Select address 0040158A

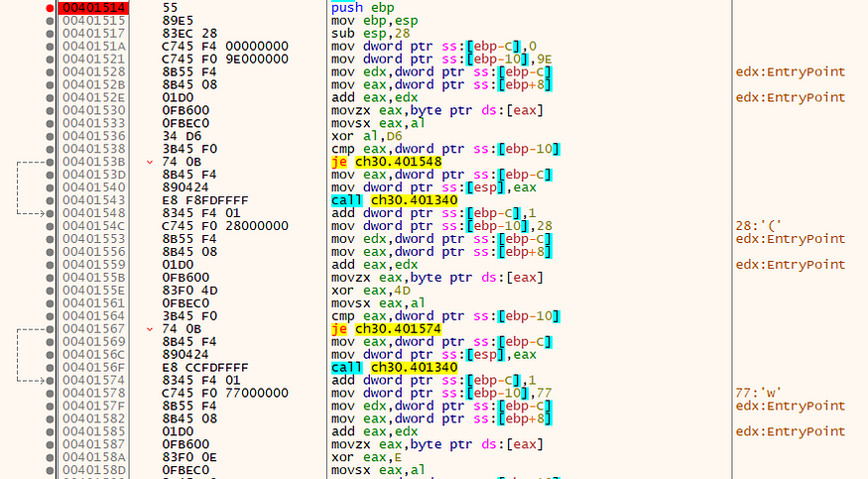[x=93, y=457]
